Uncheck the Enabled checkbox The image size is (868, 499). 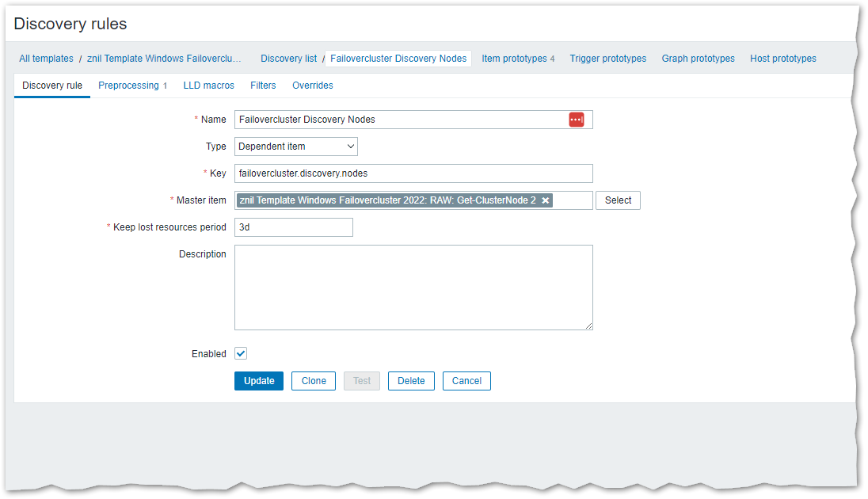coord(241,354)
